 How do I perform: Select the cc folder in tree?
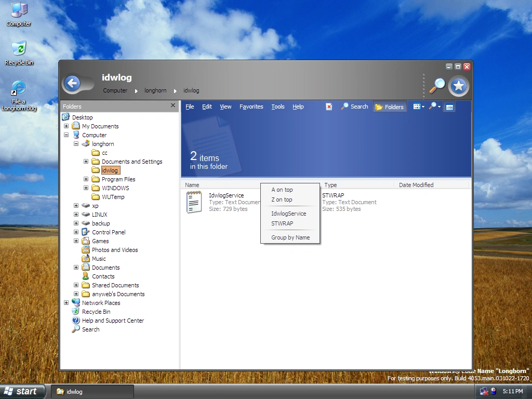click(104, 153)
